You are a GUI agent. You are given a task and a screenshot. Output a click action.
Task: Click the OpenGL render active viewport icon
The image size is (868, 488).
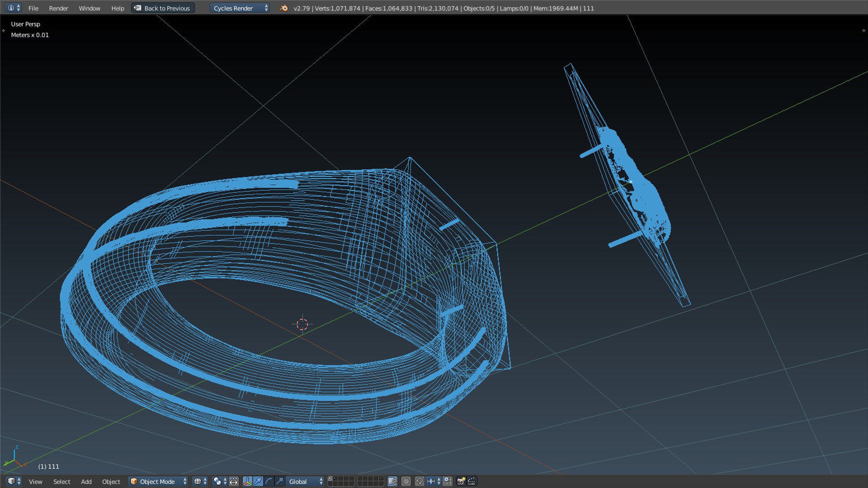click(461, 481)
